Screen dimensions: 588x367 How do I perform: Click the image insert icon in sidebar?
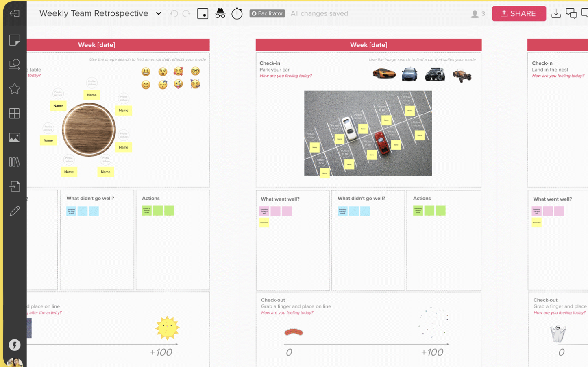click(15, 138)
